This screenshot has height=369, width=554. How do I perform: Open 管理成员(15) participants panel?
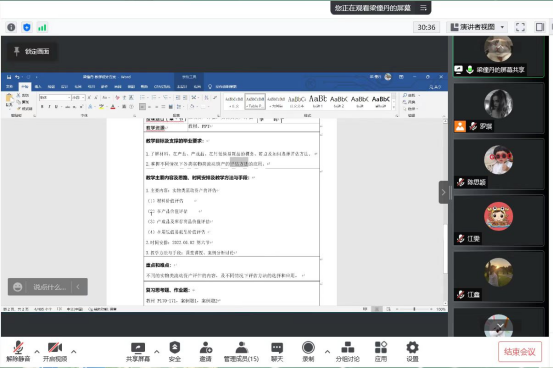(x=241, y=352)
